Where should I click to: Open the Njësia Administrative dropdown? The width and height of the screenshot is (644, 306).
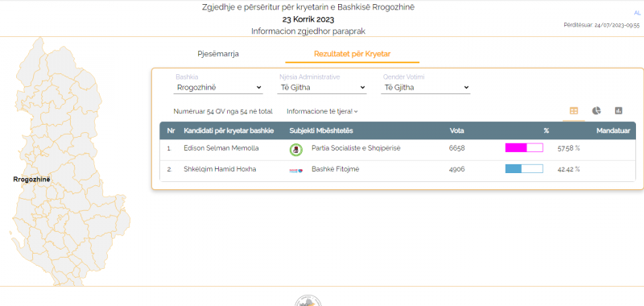(x=321, y=88)
